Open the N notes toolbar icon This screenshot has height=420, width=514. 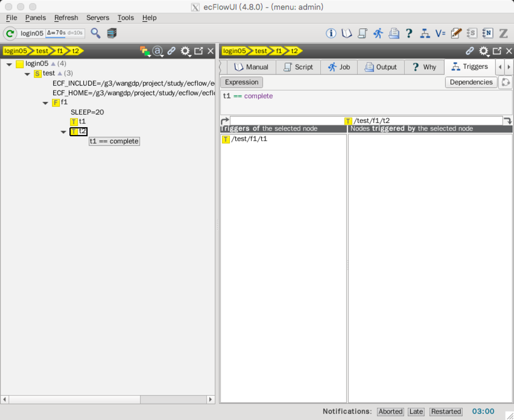[x=487, y=33]
